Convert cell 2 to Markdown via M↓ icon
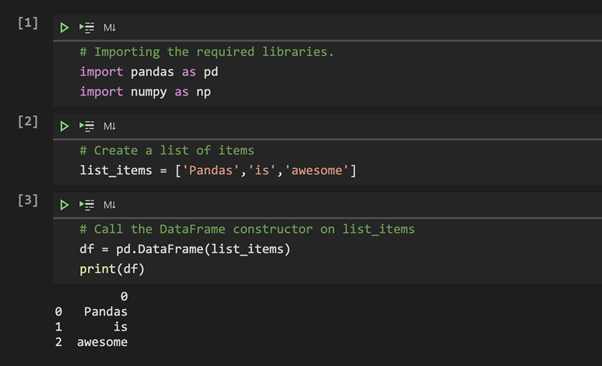This screenshot has width=602, height=366. pos(109,126)
